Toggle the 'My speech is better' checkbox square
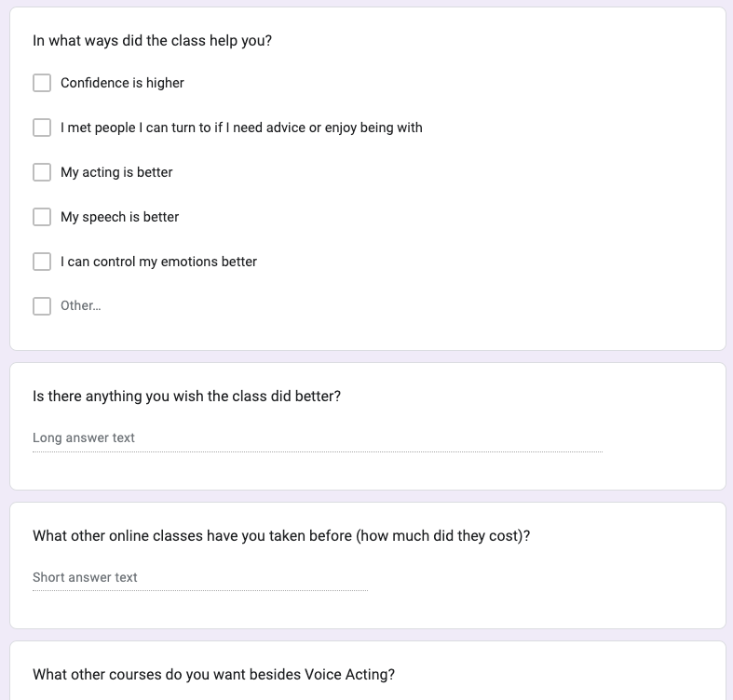The width and height of the screenshot is (733, 700). tap(42, 217)
